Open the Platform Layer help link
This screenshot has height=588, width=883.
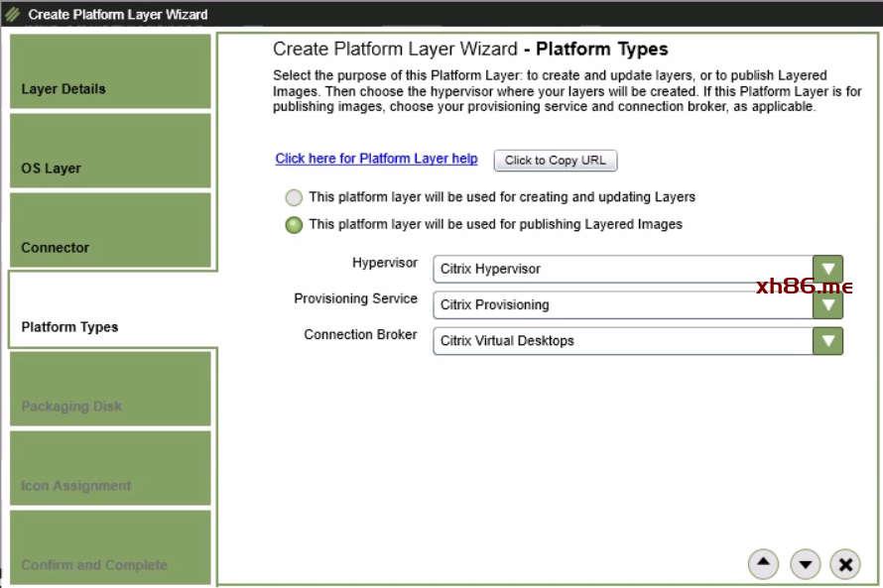376,159
